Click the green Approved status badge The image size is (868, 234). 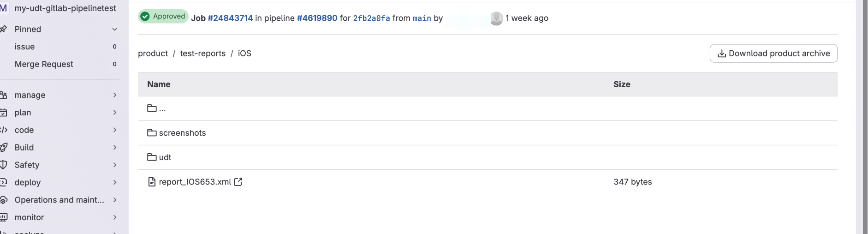pos(163,17)
